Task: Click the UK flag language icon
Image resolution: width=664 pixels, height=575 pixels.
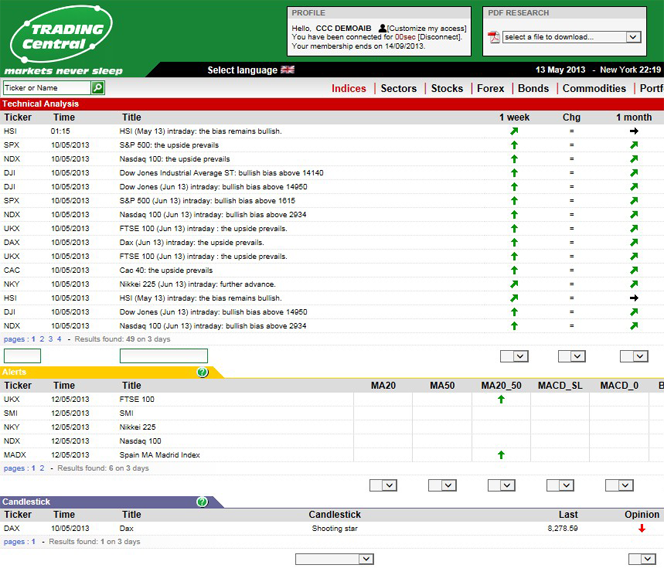Action: [x=288, y=70]
